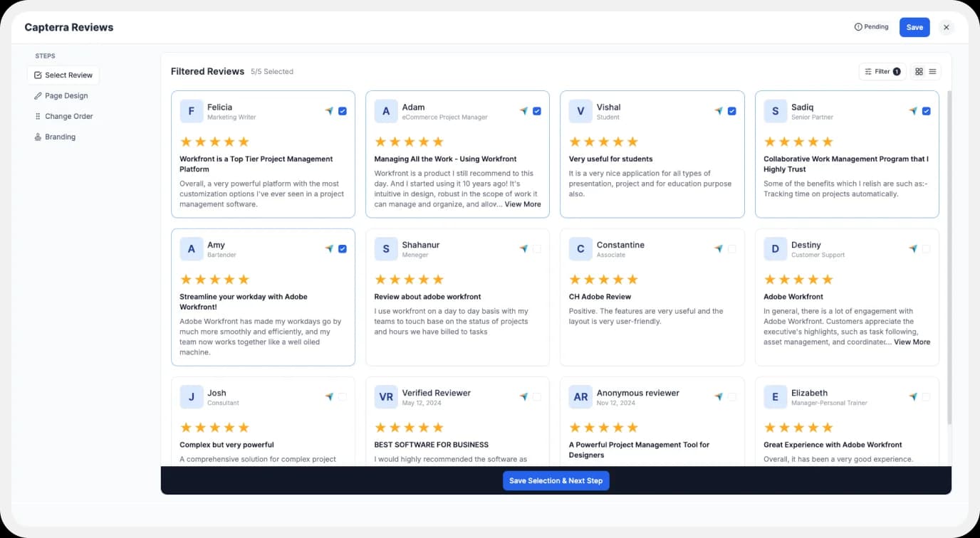Switch to the Select Review step
Screen dimensions: 980x538
pyautogui.click(x=68, y=75)
